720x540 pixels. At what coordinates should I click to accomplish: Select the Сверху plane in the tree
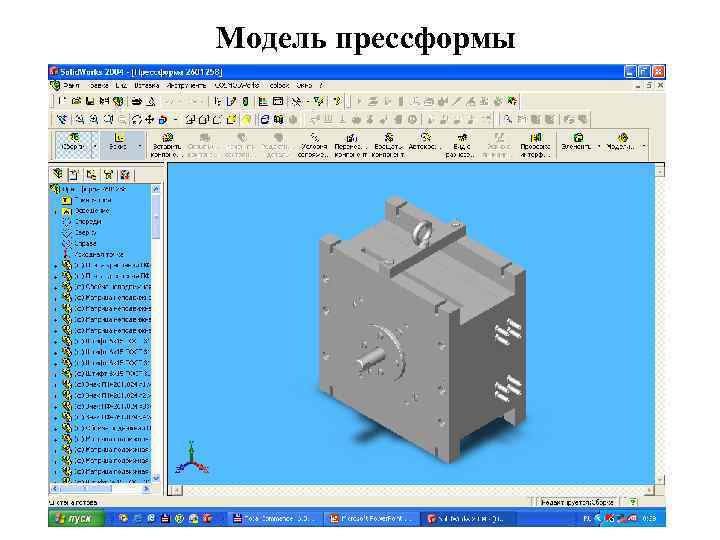[80, 233]
